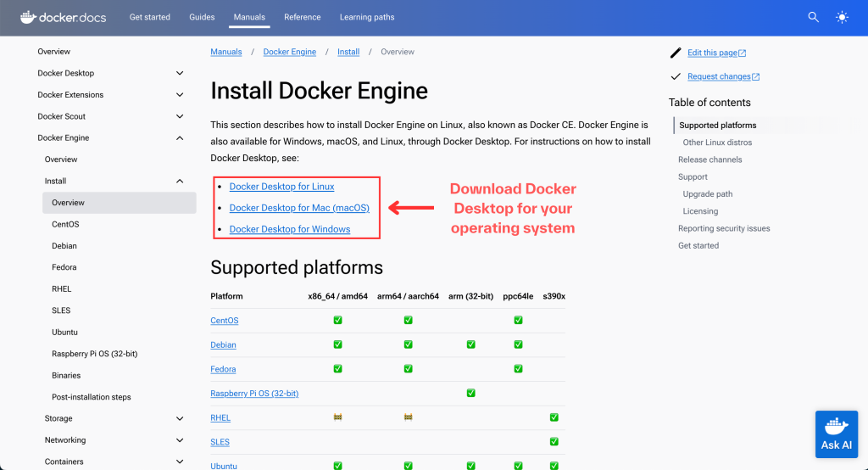Click the Request changes link
868x470 pixels.
(x=724, y=76)
